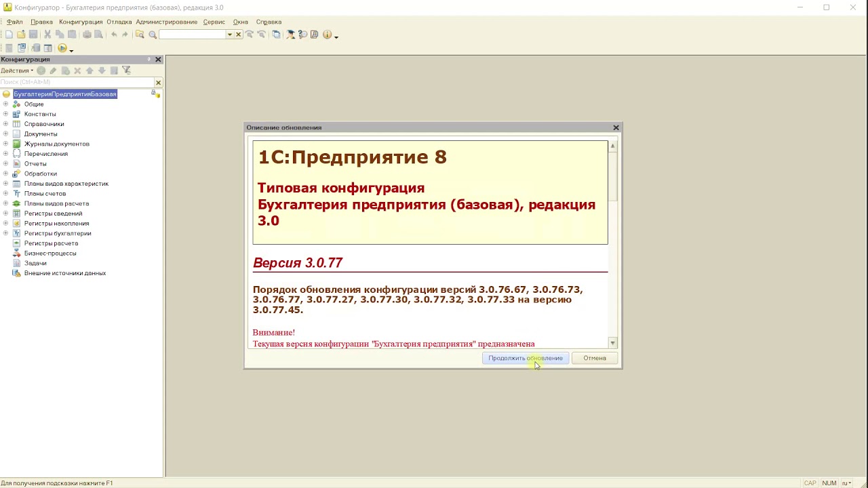Select Регистры расчета in tree
The height and width of the screenshot is (488, 868).
point(51,243)
